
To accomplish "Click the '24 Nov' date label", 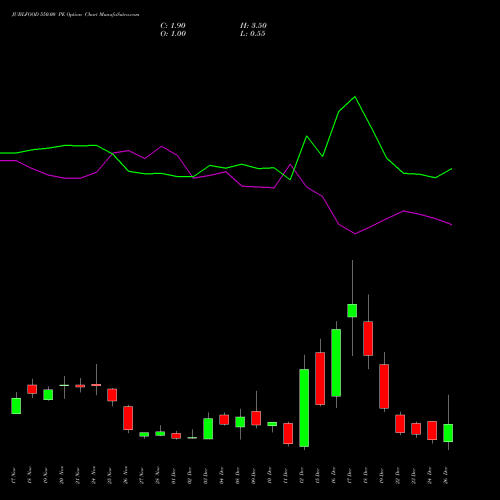I will pyautogui.click(x=94, y=475).
